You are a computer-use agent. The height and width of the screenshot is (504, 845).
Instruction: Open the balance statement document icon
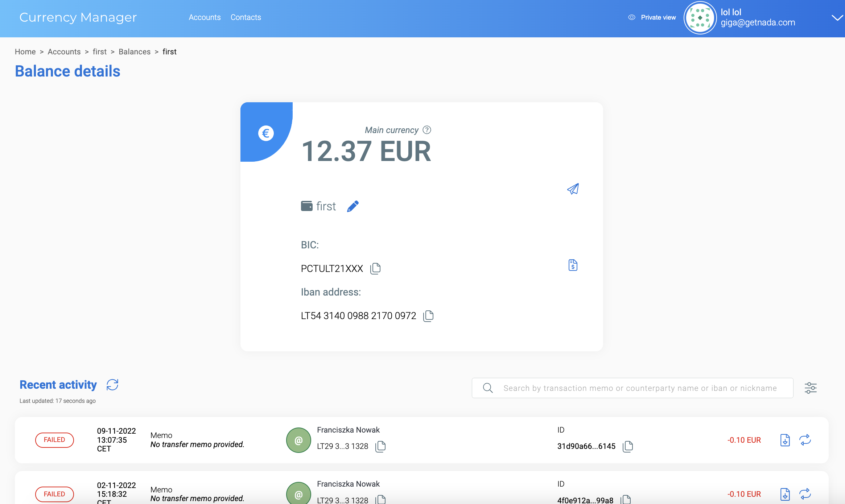(x=573, y=265)
